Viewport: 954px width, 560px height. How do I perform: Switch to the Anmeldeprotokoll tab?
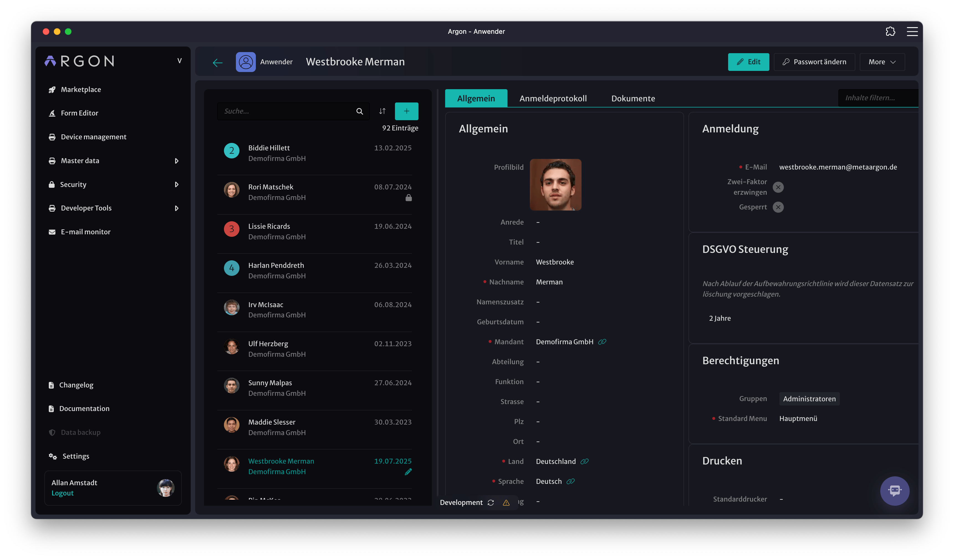tap(553, 98)
